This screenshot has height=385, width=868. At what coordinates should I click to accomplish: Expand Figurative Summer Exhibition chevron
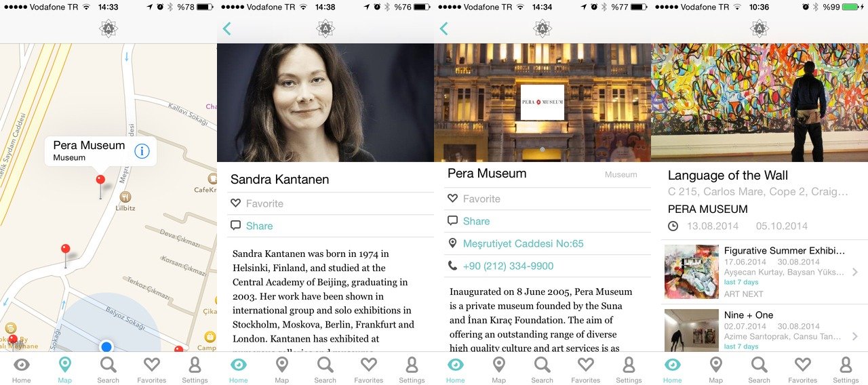click(855, 272)
